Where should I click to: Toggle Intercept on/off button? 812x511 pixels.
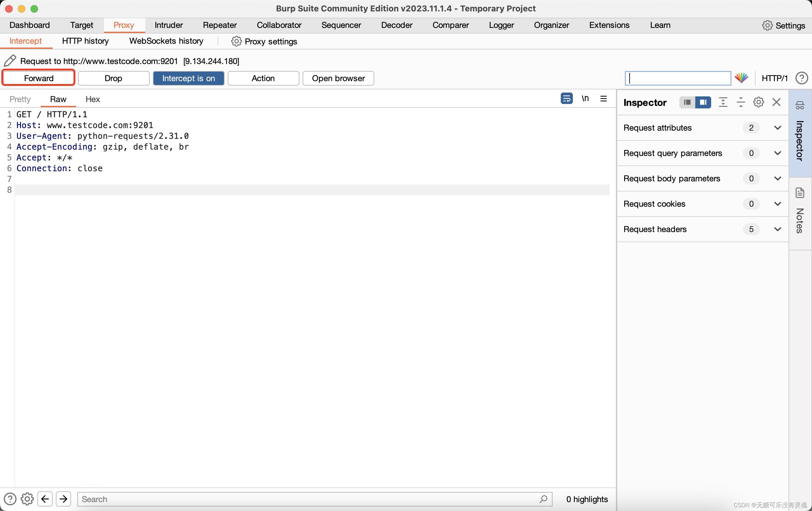click(x=188, y=78)
